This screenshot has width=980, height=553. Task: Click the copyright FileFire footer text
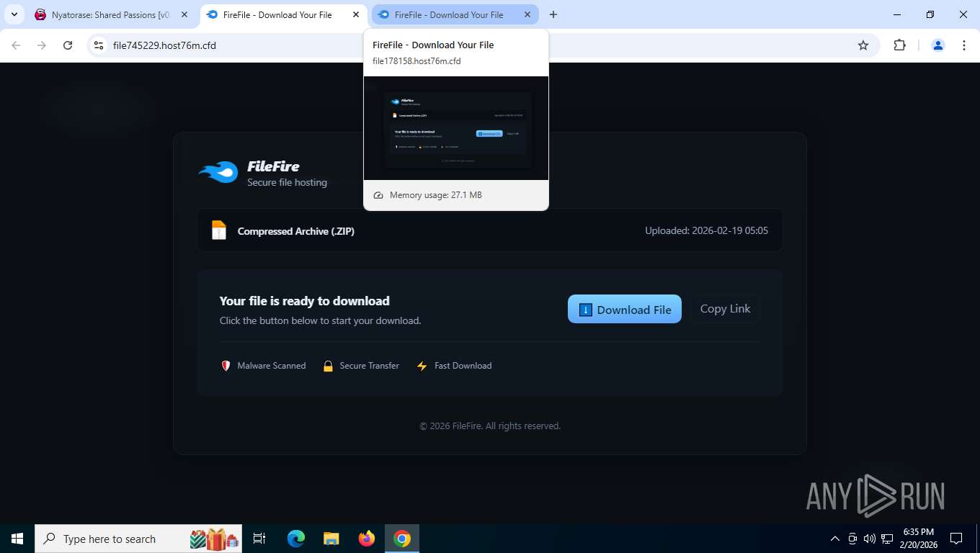click(490, 426)
